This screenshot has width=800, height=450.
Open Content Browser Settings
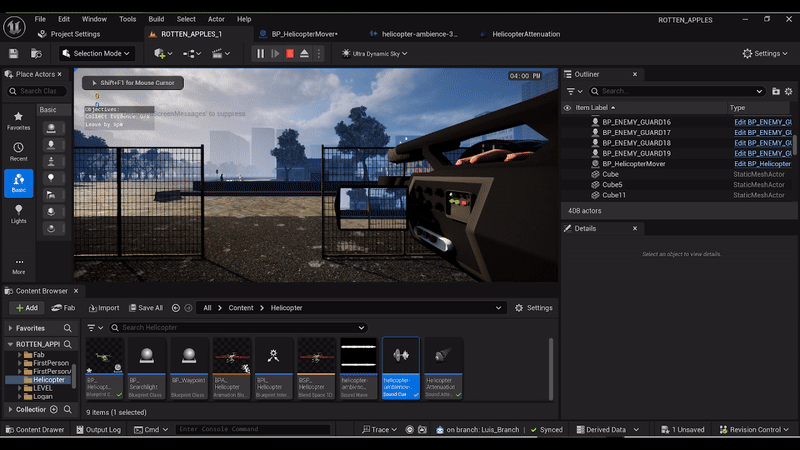[534, 308]
